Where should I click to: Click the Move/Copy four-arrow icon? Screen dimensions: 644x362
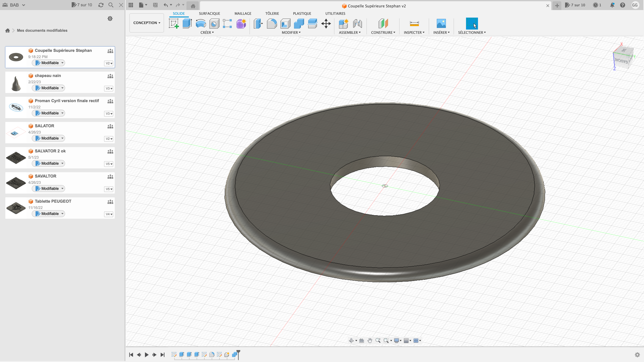click(x=326, y=23)
